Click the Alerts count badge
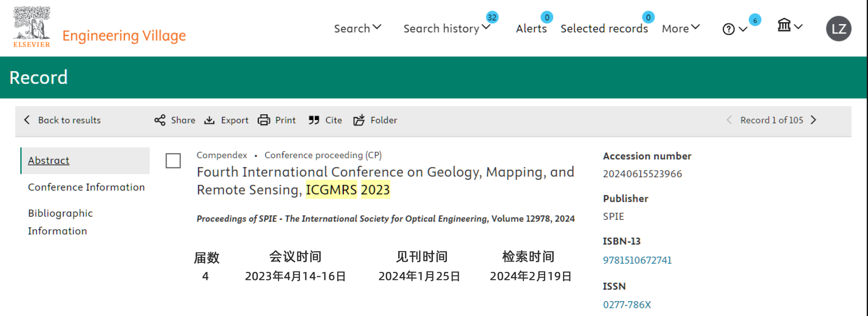The width and height of the screenshot is (868, 316). [x=547, y=17]
